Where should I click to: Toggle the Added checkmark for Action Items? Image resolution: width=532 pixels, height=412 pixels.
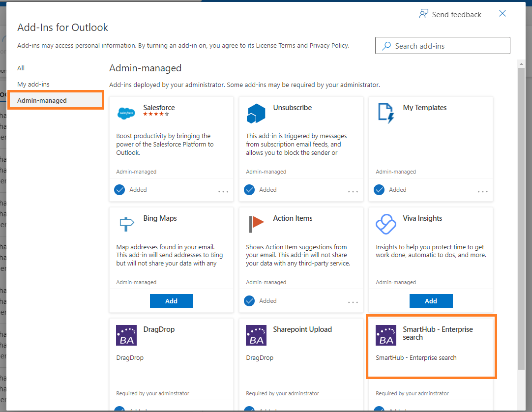coord(249,301)
